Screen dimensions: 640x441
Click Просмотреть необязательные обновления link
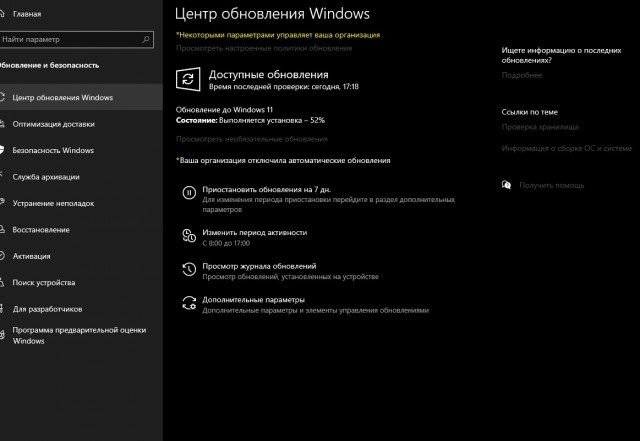[x=251, y=139]
